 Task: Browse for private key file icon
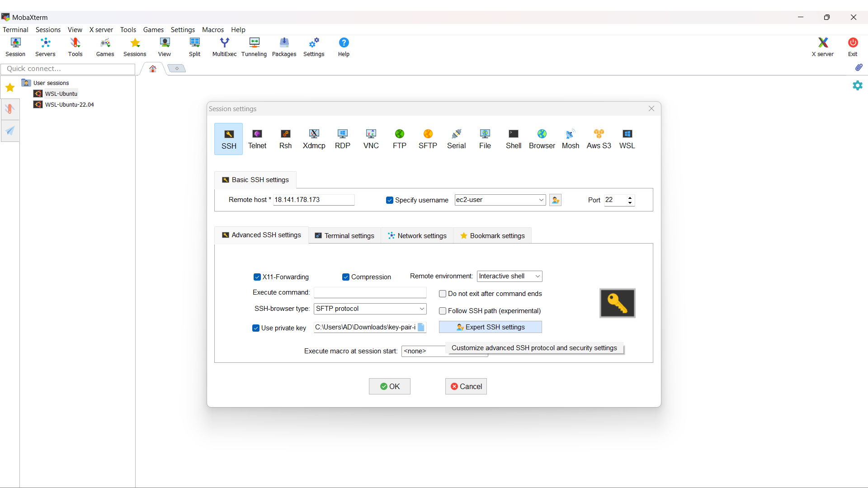pos(421,327)
